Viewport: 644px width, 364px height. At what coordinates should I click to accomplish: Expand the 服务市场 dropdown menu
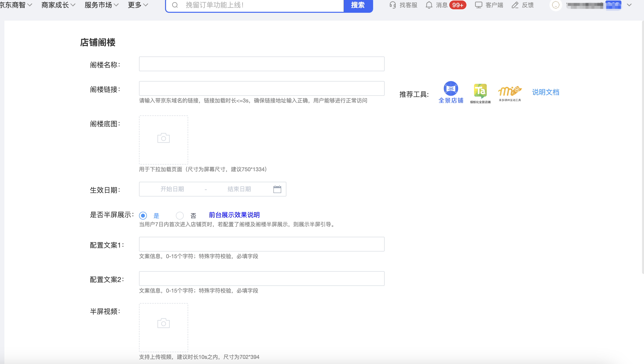point(102,5)
